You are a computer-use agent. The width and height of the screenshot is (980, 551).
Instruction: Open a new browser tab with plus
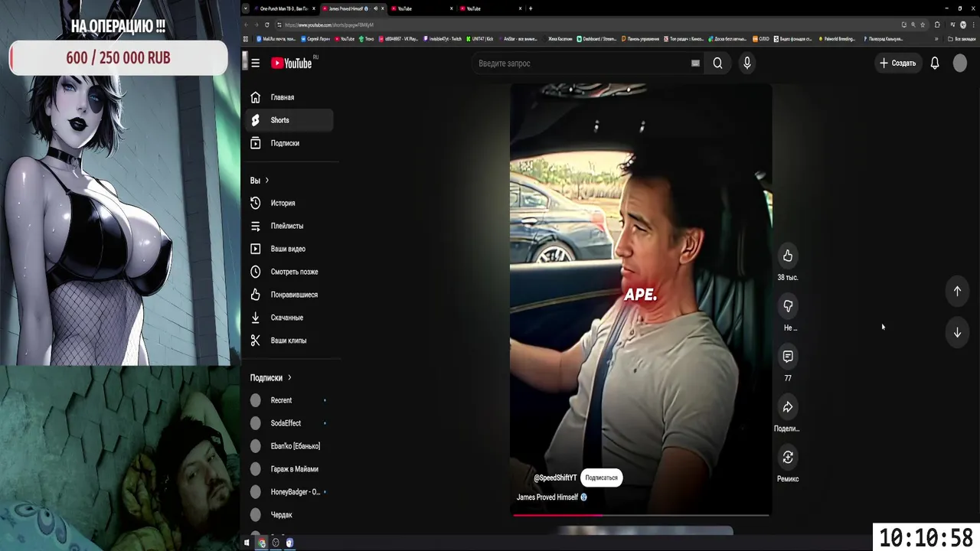click(x=531, y=8)
